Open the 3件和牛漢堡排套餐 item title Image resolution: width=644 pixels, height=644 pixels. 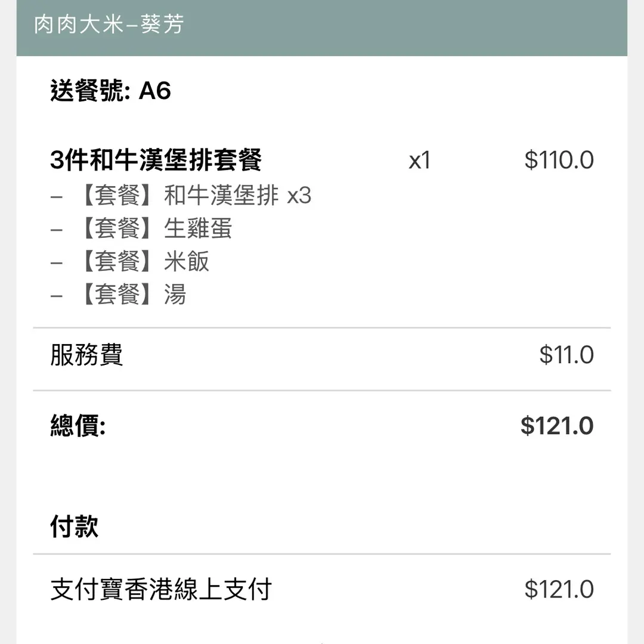tap(156, 160)
